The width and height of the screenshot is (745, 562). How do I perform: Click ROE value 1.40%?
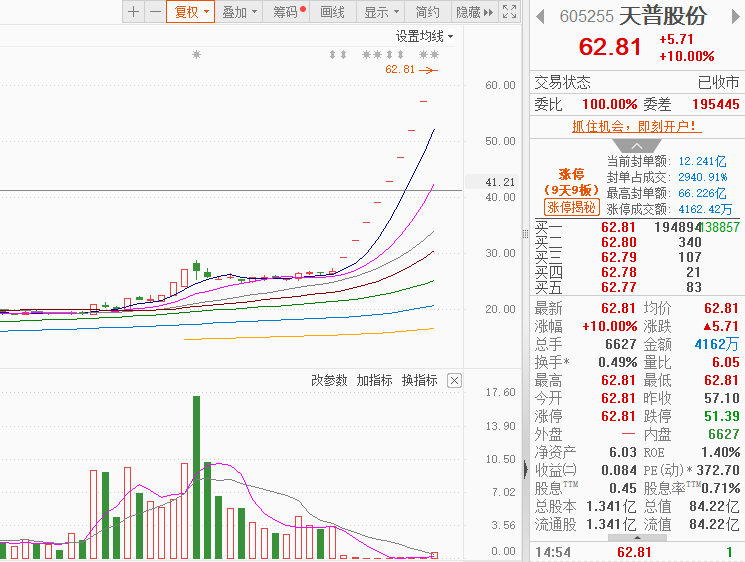[720, 452]
